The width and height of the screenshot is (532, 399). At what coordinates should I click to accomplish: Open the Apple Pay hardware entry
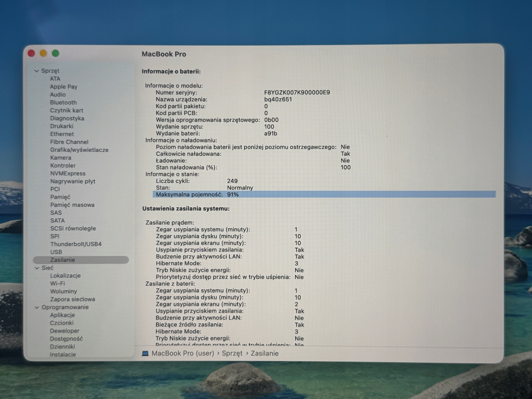pyautogui.click(x=64, y=87)
